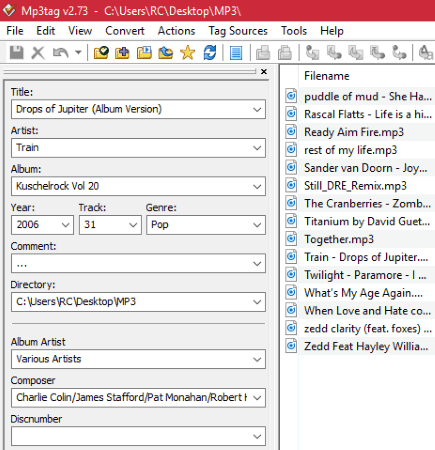Click the folder icon with blue arrow
This screenshot has width=435, height=450.
166,53
